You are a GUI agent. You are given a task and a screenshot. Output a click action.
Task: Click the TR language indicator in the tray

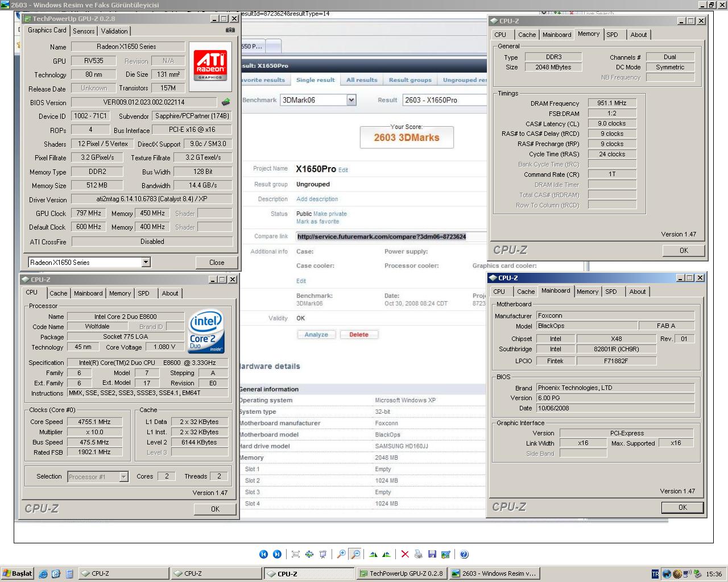click(655, 574)
